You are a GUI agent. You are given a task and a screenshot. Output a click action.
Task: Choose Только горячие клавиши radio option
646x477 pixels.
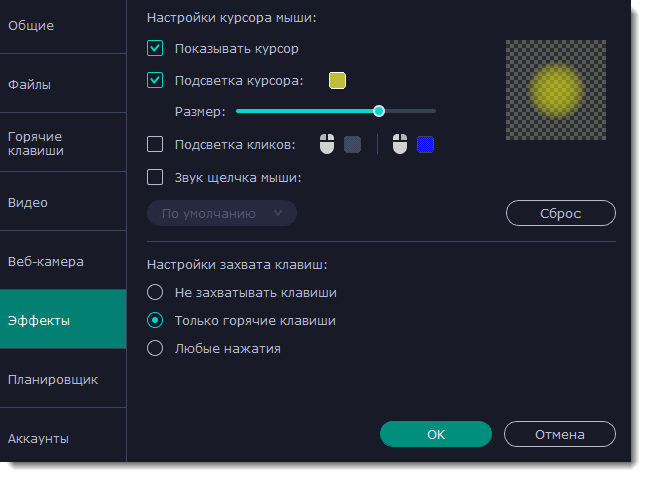[155, 321]
